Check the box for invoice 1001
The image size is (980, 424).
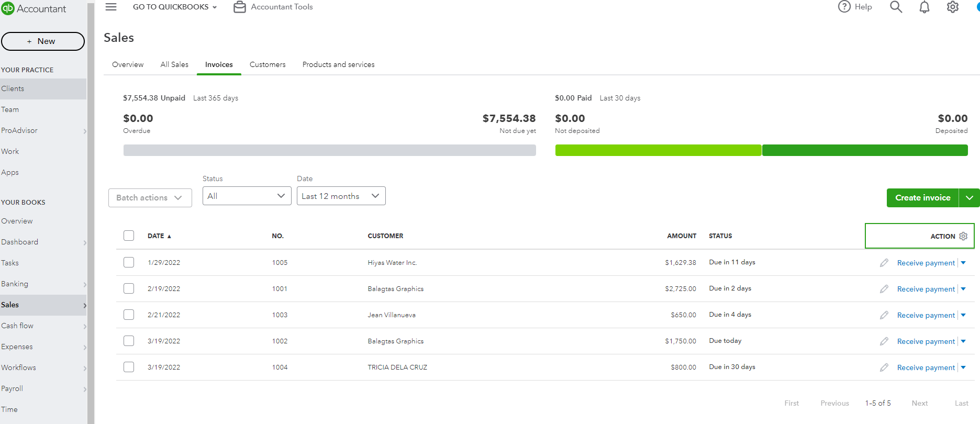(129, 288)
